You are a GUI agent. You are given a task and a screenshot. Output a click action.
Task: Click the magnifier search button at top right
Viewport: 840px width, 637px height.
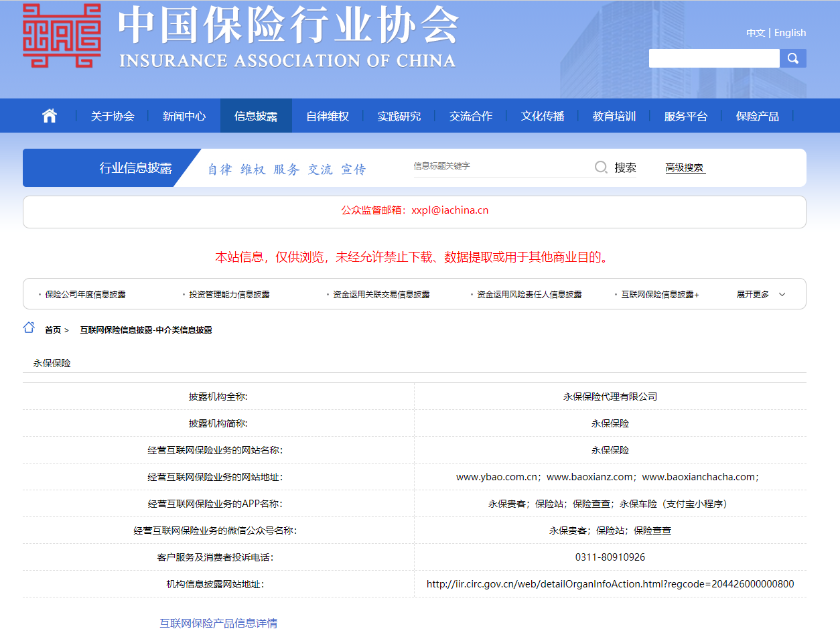(793, 58)
